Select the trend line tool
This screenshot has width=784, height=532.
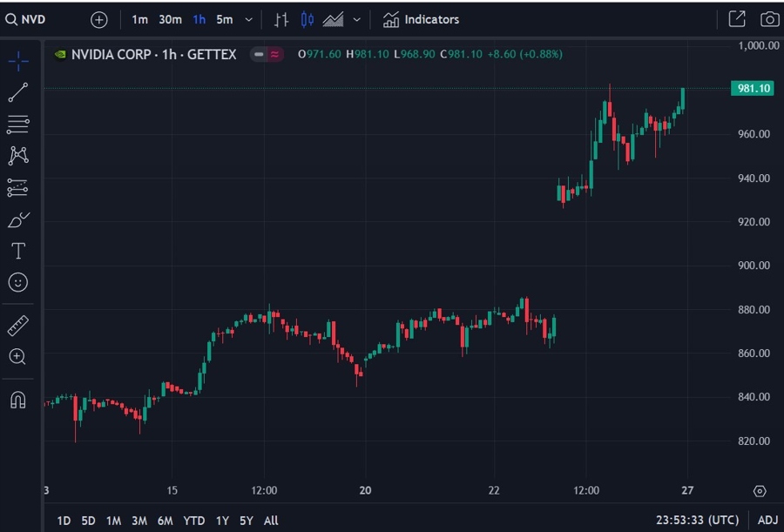tap(18, 92)
